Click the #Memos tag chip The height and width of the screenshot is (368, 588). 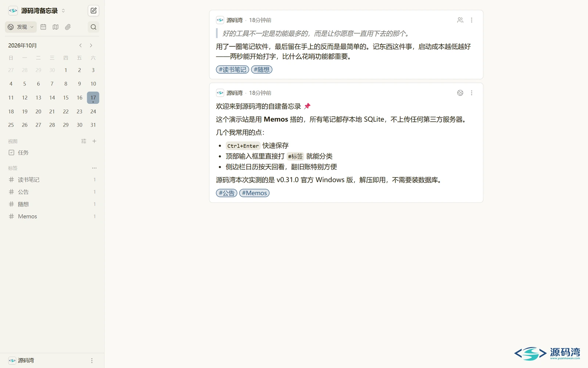[254, 193]
